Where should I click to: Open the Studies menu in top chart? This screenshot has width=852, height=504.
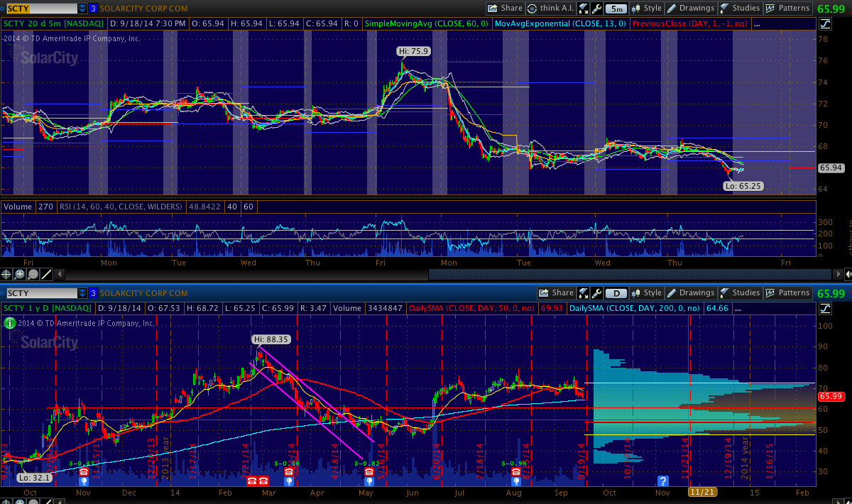740,9
